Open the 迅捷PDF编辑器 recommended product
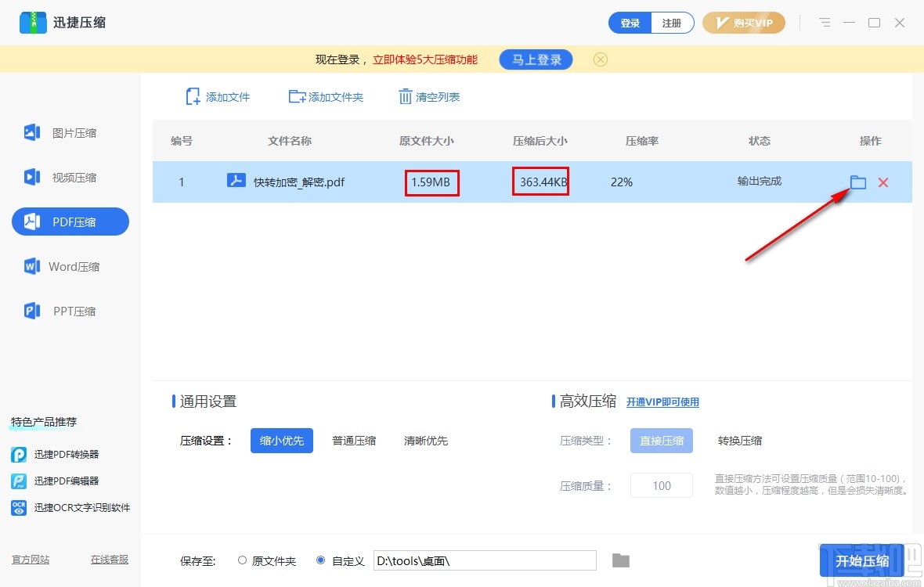This screenshot has height=587, width=924. tap(66, 481)
